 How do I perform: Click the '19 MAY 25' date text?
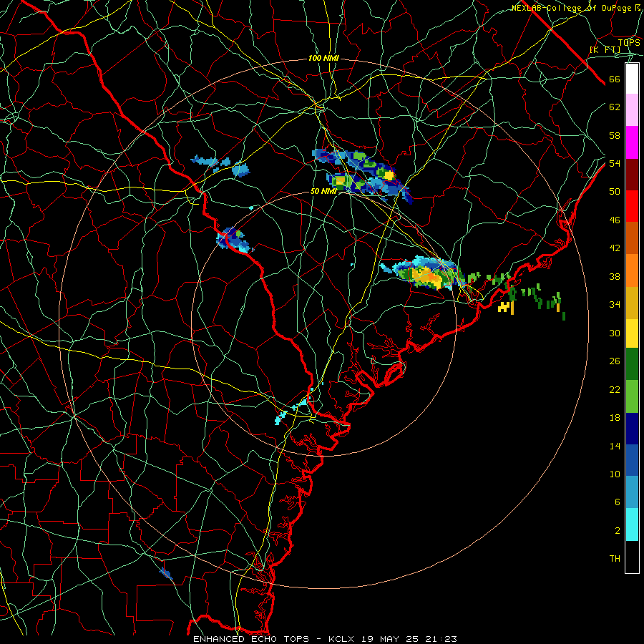390,639
